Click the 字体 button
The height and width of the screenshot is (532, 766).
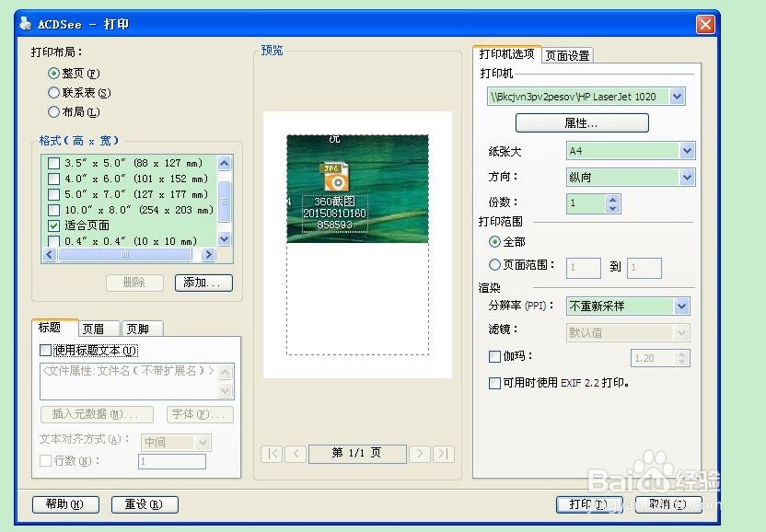click(x=200, y=414)
